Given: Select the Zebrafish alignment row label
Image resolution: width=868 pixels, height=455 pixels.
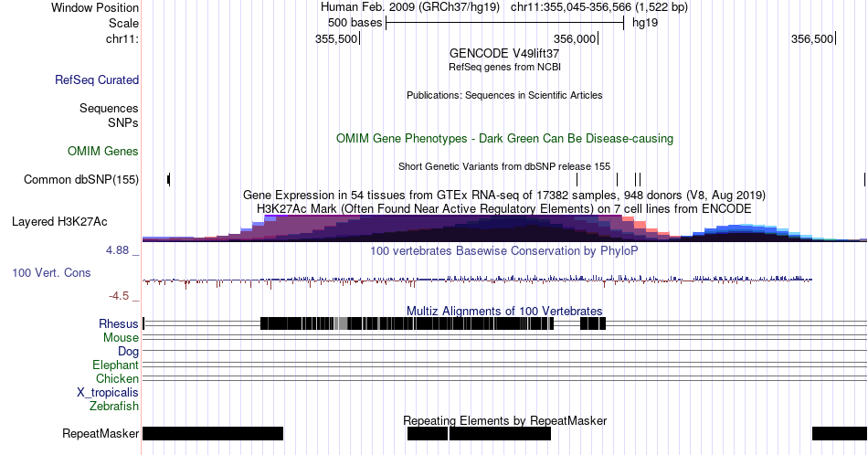Looking at the screenshot, I should pyautogui.click(x=114, y=407).
